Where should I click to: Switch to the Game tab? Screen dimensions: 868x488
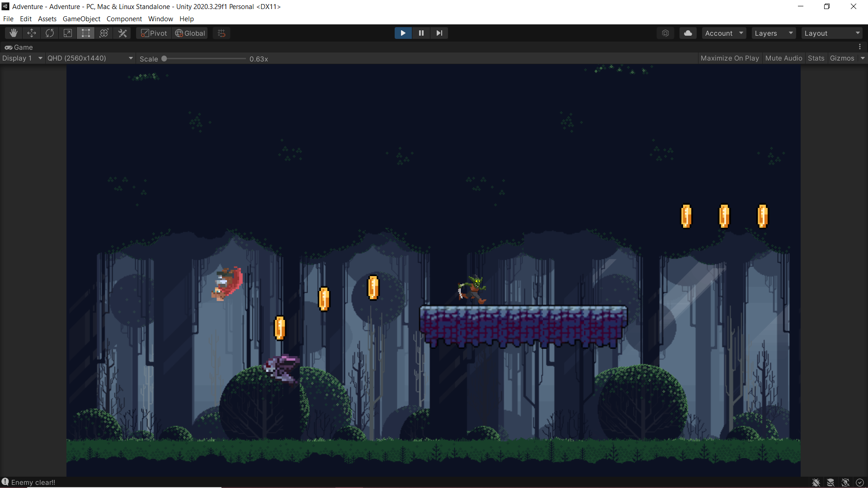(x=19, y=47)
